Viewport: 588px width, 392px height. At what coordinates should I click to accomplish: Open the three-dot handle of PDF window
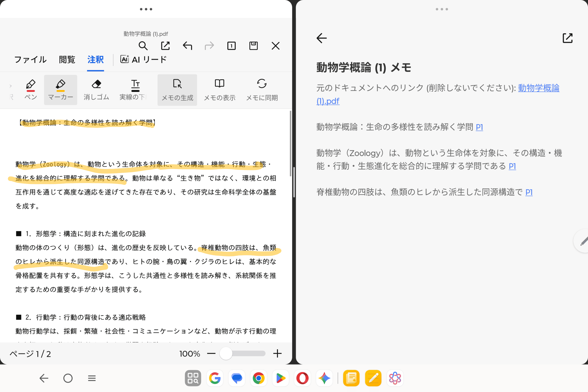tap(146, 9)
